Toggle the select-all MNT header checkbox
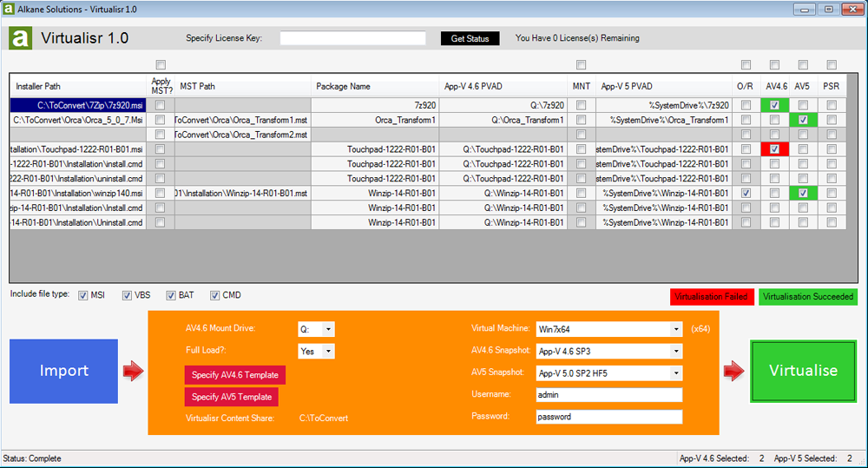 pos(581,65)
